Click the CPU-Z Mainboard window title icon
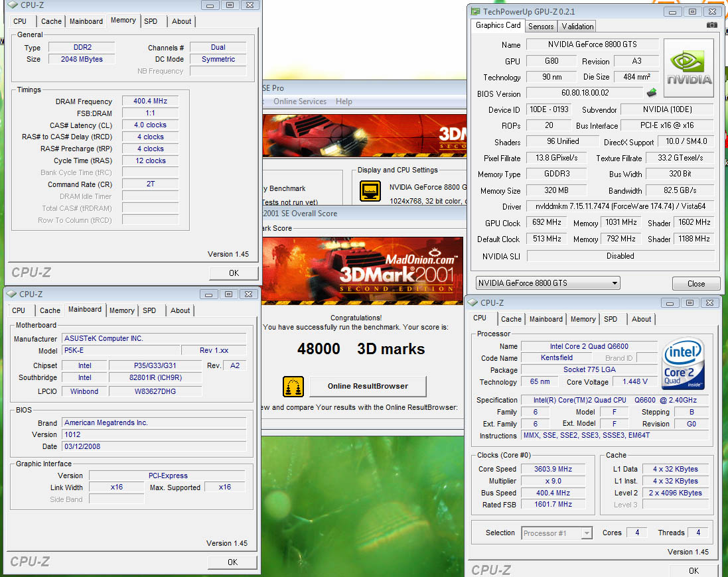This screenshot has width=728, height=577. point(11,294)
